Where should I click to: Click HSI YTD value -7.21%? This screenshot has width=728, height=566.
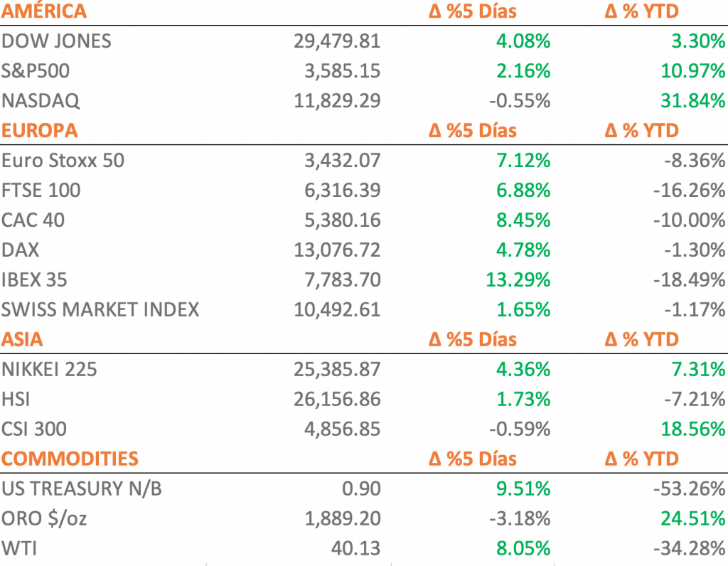[x=692, y=400]
